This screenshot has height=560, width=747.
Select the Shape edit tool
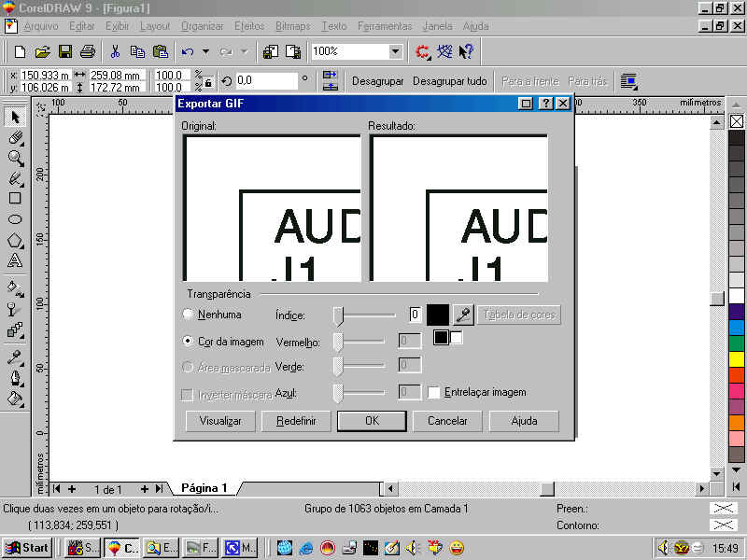coord(15,137)
